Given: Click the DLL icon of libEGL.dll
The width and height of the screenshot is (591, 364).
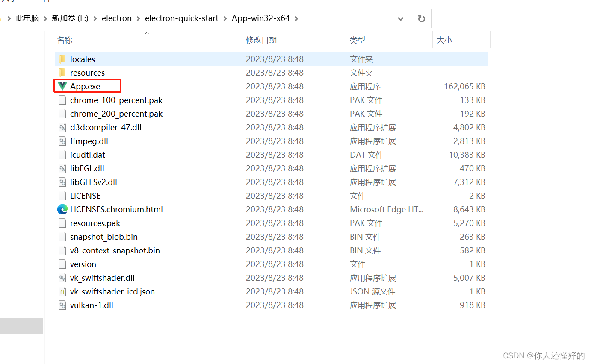Looking at the screenshot, I should [62, 168].
